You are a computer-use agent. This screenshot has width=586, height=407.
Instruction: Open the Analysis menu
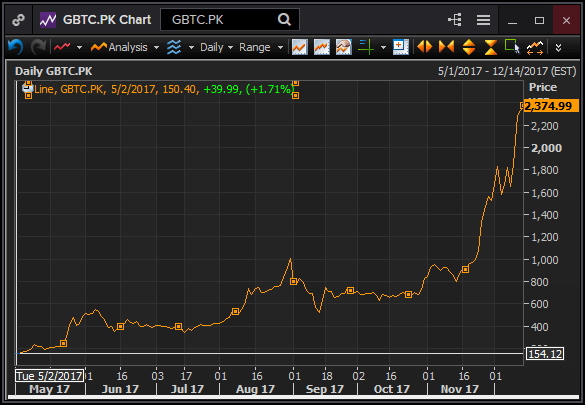(x=128, y=47)
